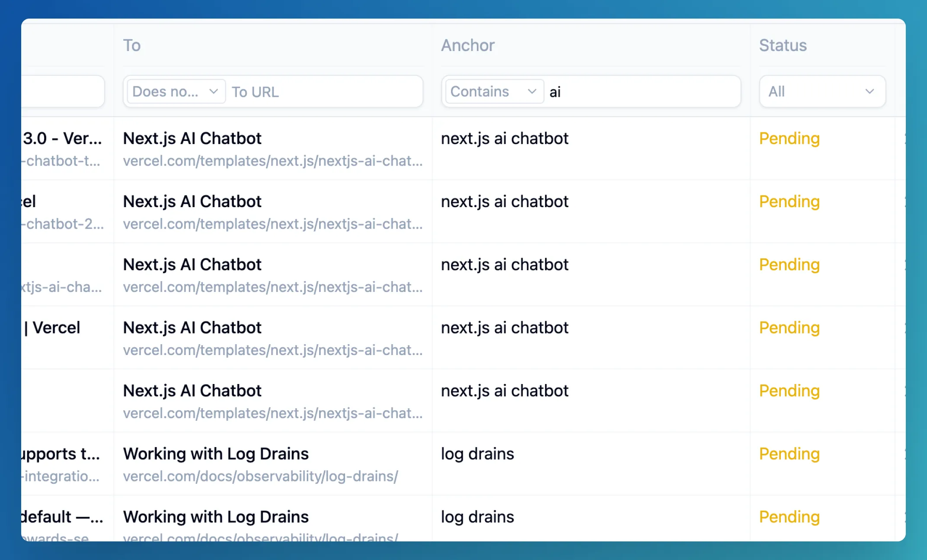Select the 'To' column header
The width and height of the screenshot is (927, 560).
click(132, 45)
